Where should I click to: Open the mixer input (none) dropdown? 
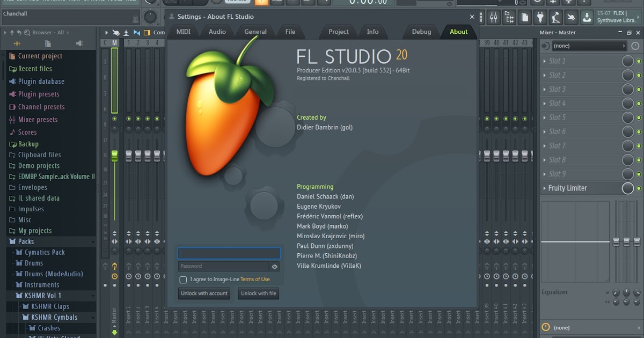590,46
